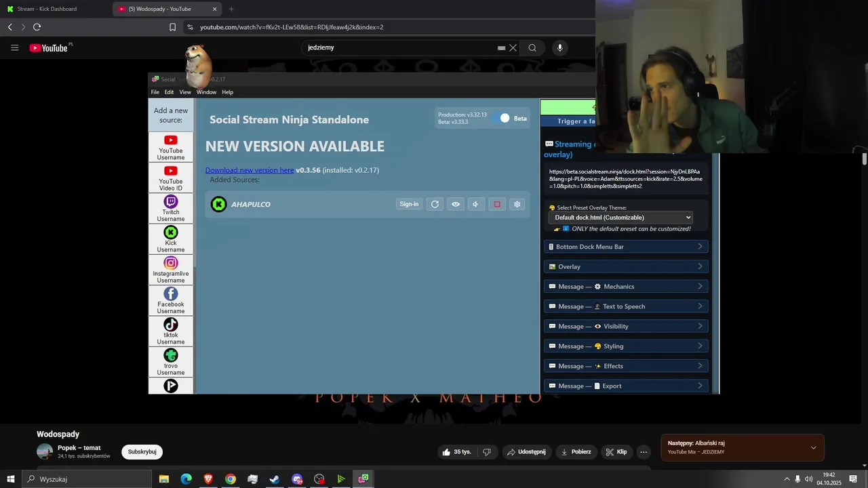Expand Bottom Dock Menu Bar section
Screen dimensions: 868x488
[626, 247]
